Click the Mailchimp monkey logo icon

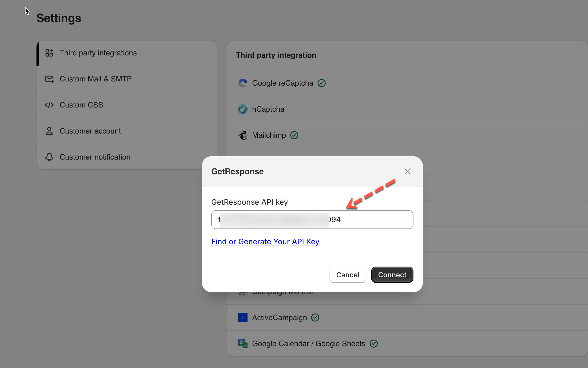coord(242,135)
